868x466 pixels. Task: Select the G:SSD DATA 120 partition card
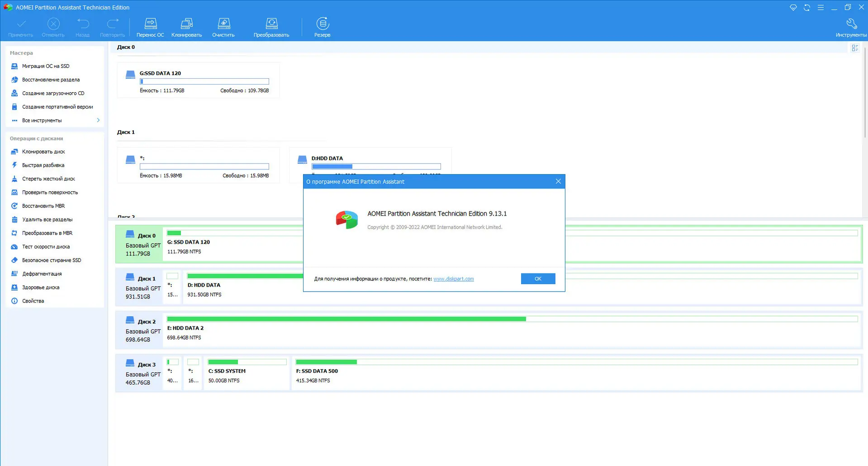pyautogui.click(x=198, y=80)
